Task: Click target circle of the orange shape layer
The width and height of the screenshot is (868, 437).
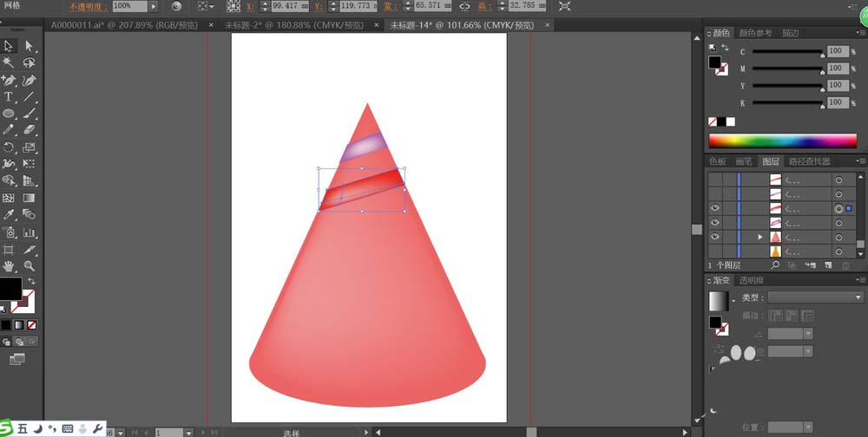Action: pyautogui.click(x=838, y=251)
